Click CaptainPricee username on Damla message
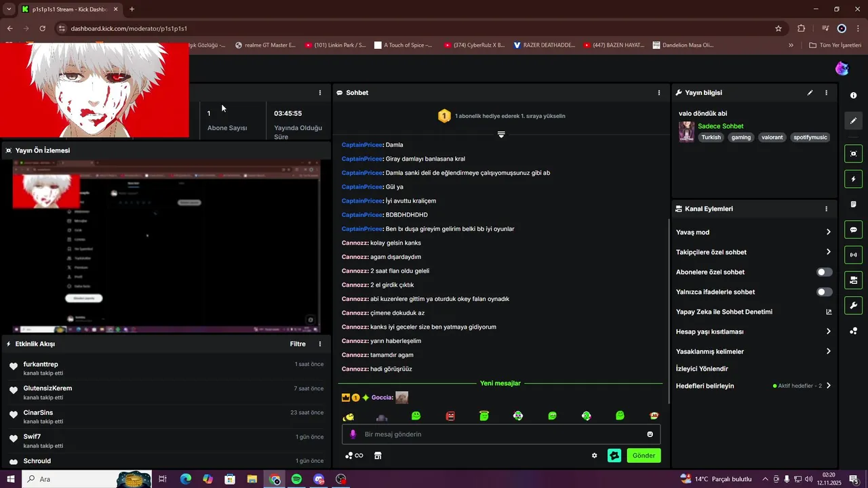Screen dimensions: 868x488 coord(362,145)
